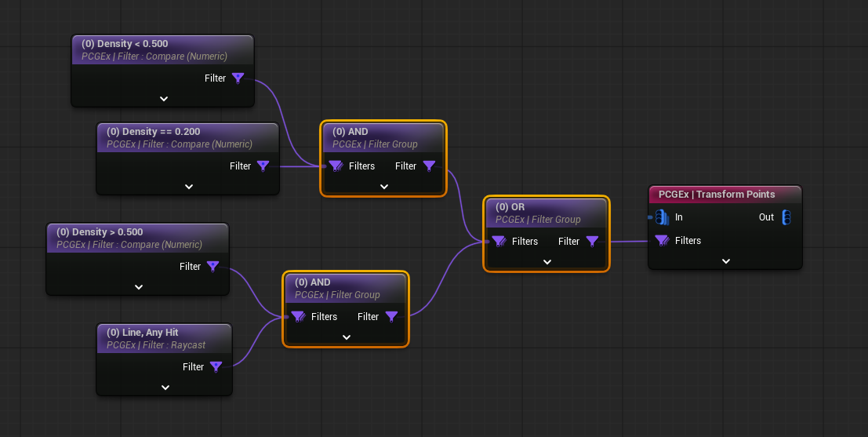This screenshot has width=868, height=437.
Task: Click Filters input pin on Transform Points node
Action: click(x=662, y=241)
